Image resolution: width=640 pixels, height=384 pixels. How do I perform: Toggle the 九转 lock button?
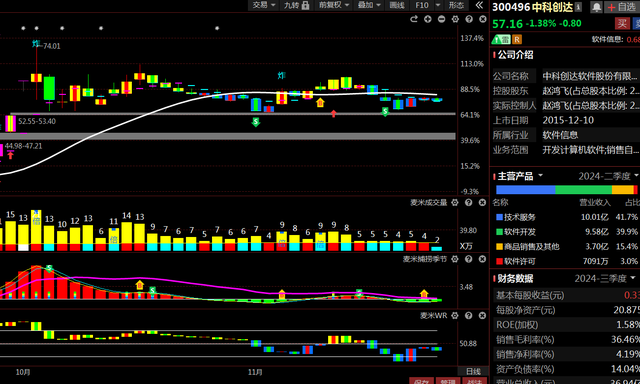coord(296,5)
